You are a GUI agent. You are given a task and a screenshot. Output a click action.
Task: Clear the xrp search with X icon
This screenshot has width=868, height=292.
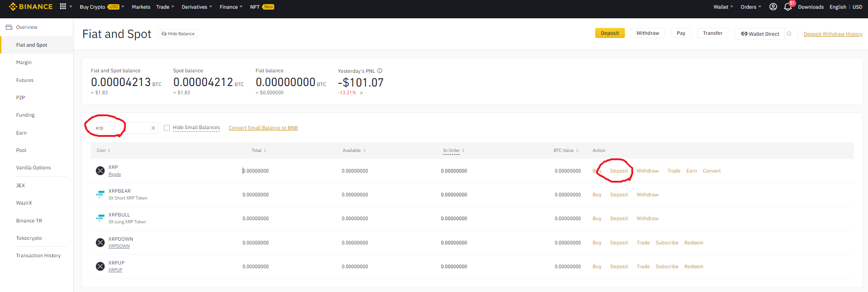(153, 128)
